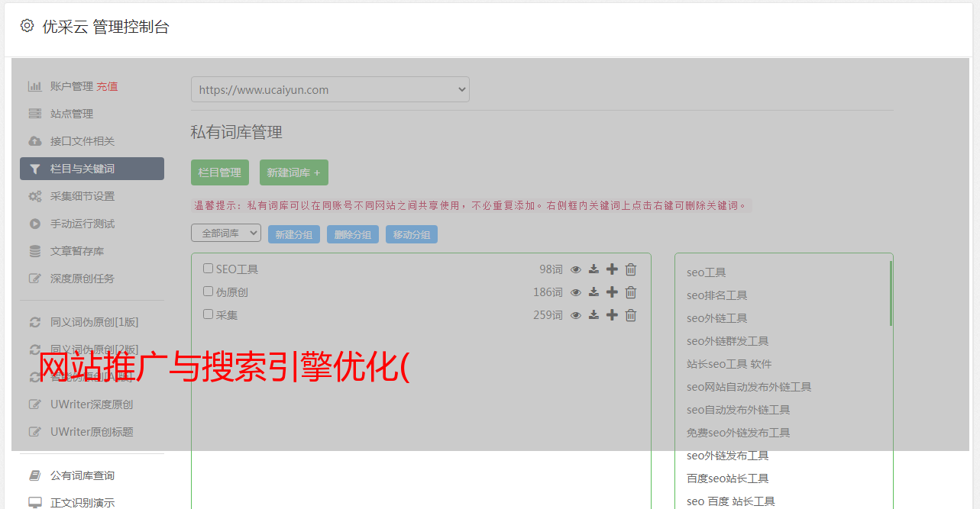Show SEO工具 keywords via eye icon
The width and height of the screenshot is (980, 509).
[x=576, y=269]
